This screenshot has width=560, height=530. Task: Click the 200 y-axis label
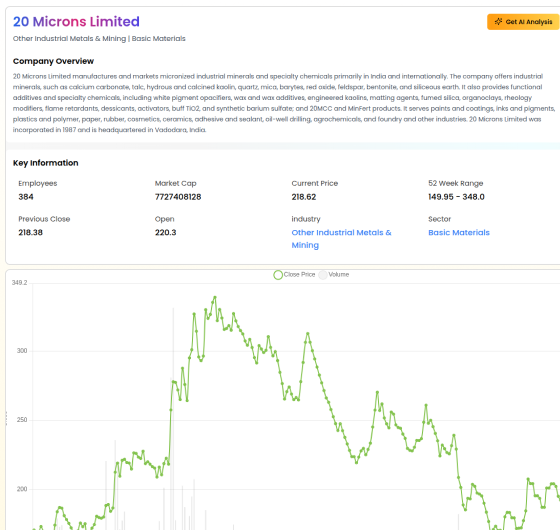22,489
